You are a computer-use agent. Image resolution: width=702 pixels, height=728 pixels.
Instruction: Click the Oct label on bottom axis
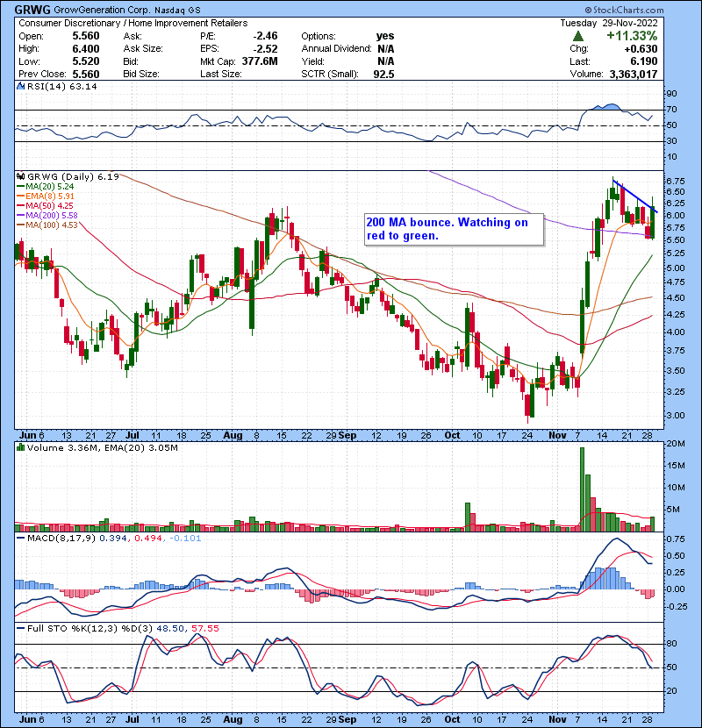click(x=452, y=719)
